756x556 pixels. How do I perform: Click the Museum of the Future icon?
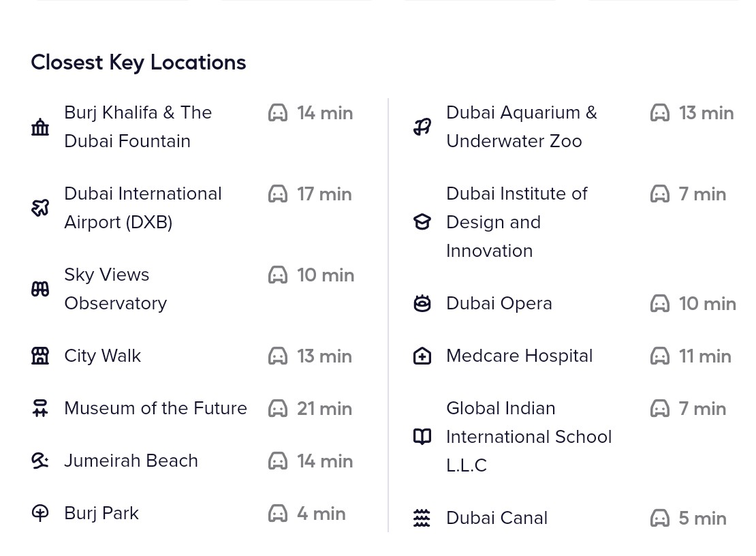[40, 408]
